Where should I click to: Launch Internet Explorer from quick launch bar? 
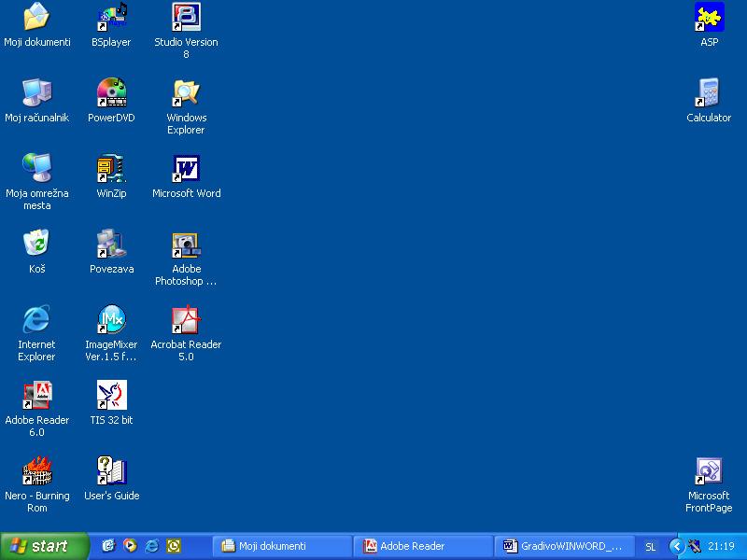pyautogui.click(x=152, y=546)
